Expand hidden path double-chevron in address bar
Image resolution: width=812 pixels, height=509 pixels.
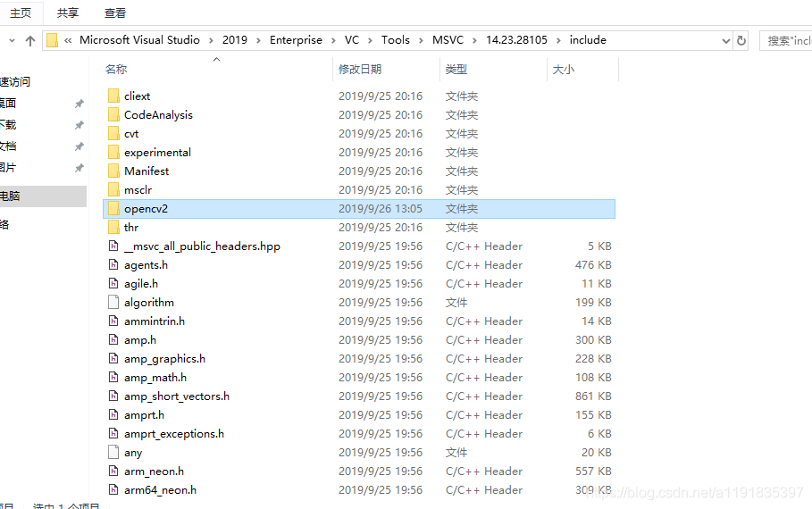(x=68, y=40)
